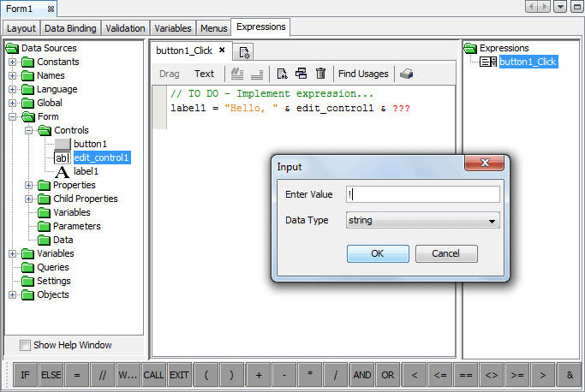Click the trash delete icon in toolbar

(320, 74)
